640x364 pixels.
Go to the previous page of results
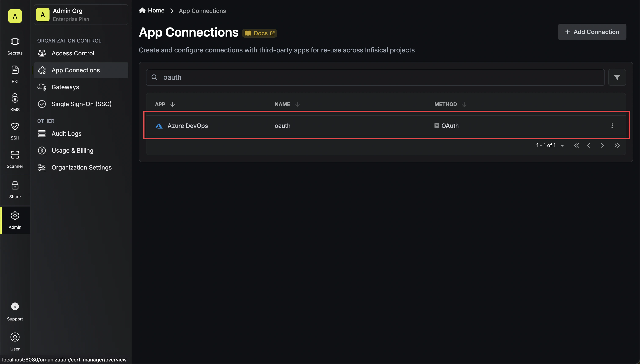(x=588, y=145)
